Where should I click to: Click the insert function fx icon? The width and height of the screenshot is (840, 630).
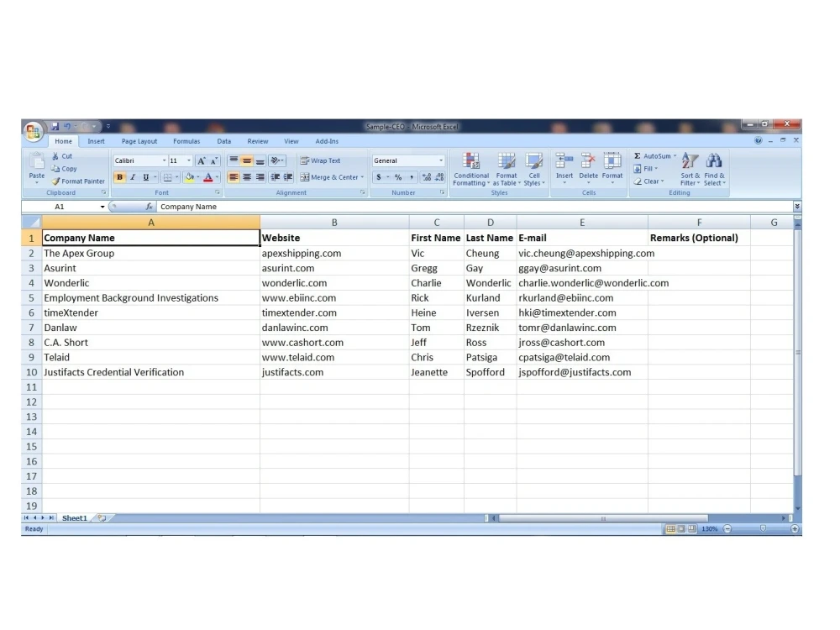[149, 207]
